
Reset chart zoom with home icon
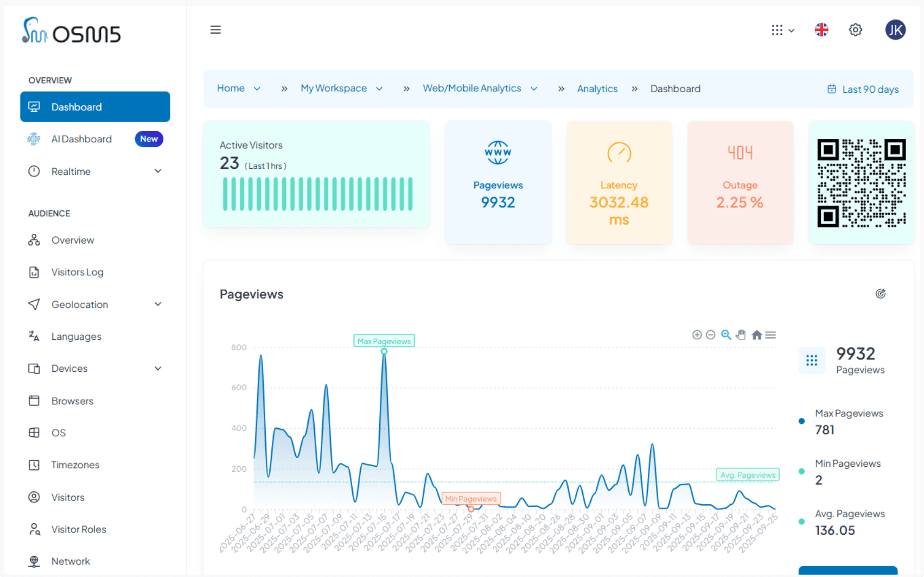(757, 335)
